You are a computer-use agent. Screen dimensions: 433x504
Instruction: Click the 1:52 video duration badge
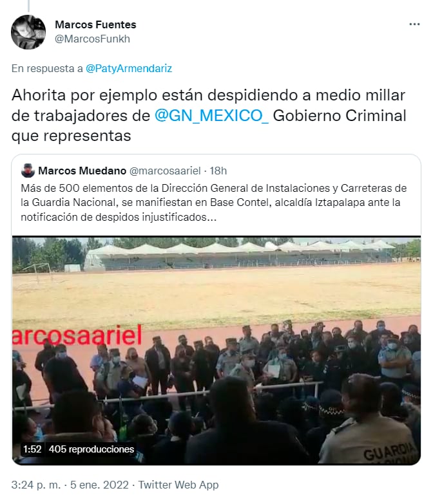point(32,449)
